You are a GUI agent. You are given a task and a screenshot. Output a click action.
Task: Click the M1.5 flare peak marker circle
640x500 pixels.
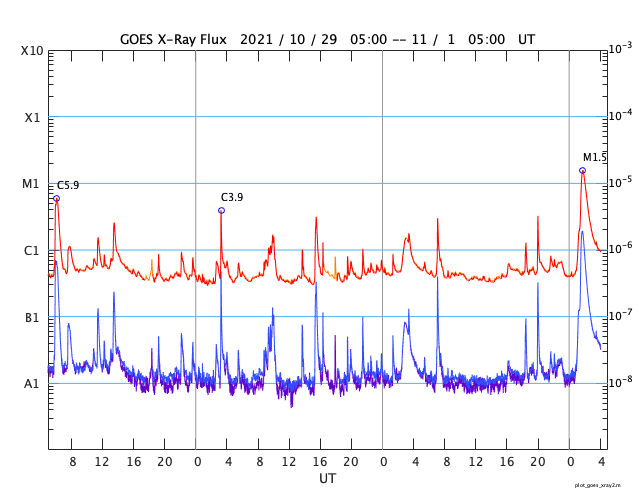pos(582,171)
